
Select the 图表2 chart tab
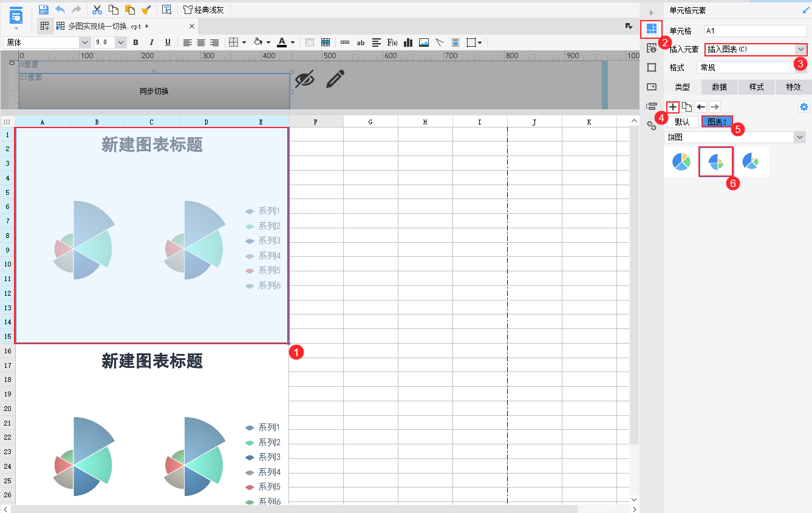click(x=717, y=121)
